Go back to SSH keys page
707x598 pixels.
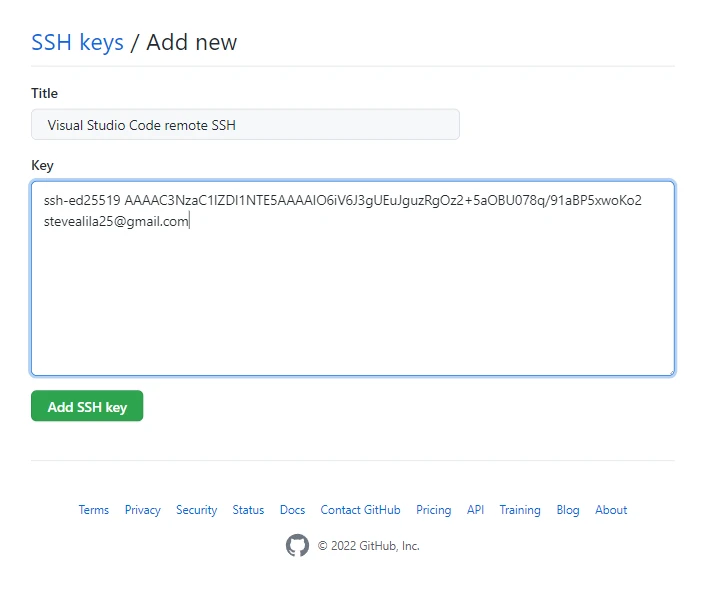(x=77, y=42)
